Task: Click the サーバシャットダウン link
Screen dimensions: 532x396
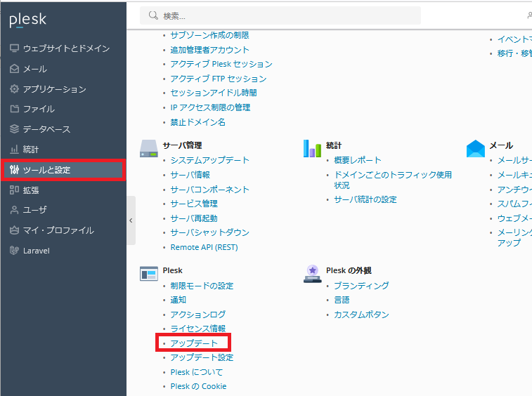Action: click(209, 232)
